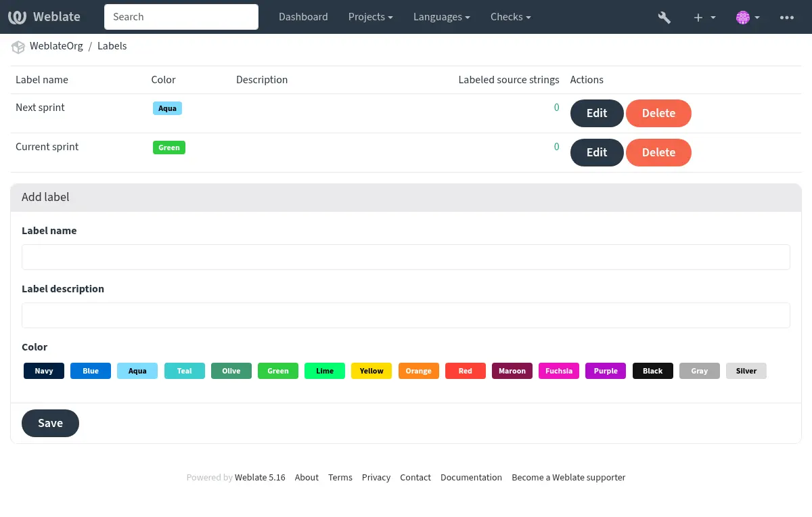
Task: Select the Navy color option
Action: (44, 371)
